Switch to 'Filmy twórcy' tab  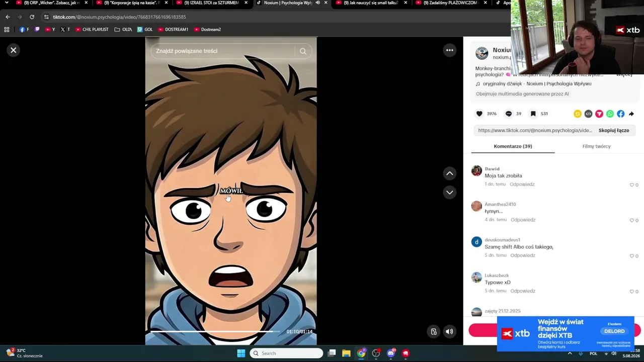[x=596, y=146]
